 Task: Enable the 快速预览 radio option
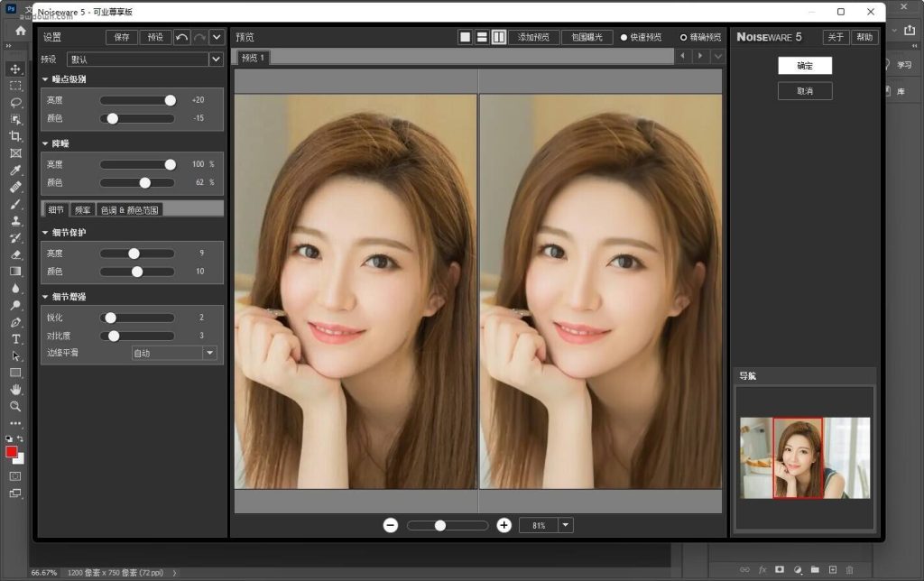point(624,37)
